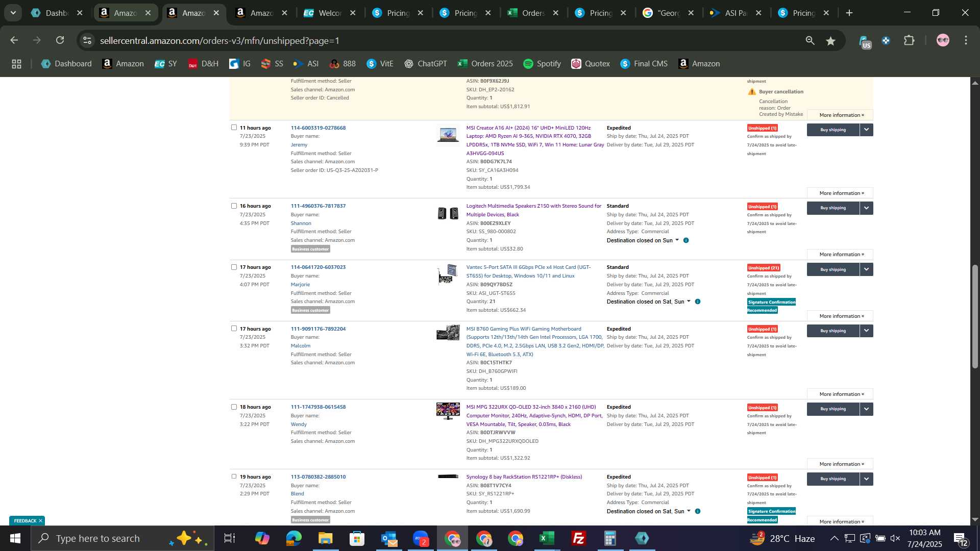Expand Buy shipping options for Vantec order
Viewport: 980px width, 551px height.
pyautogui.click(x=866, y=269)
